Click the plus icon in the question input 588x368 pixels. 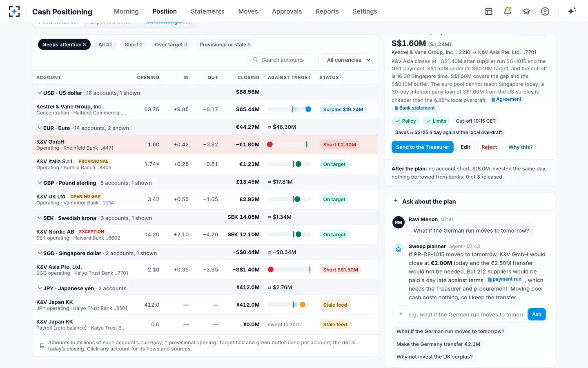[401, 314]
